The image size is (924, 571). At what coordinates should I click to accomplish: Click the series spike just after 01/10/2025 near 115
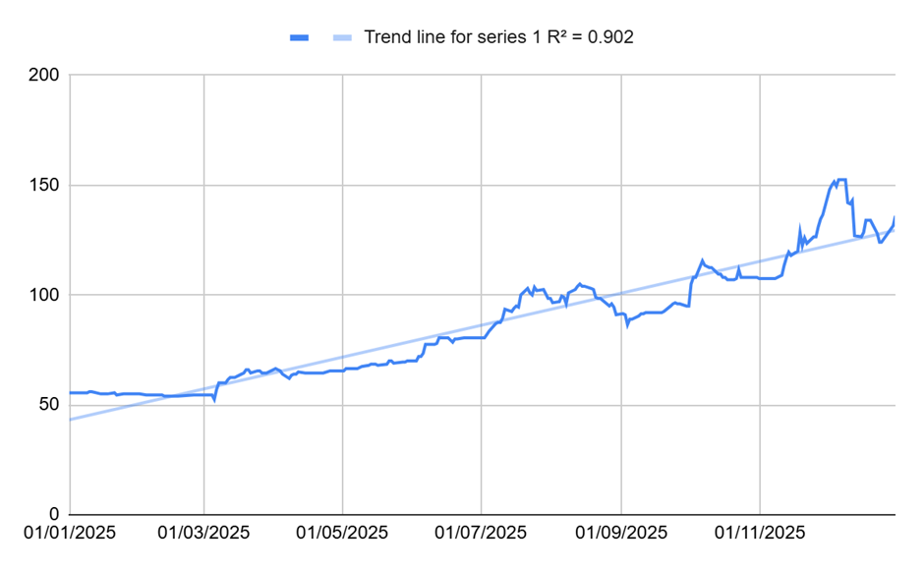tap(702, 260)
